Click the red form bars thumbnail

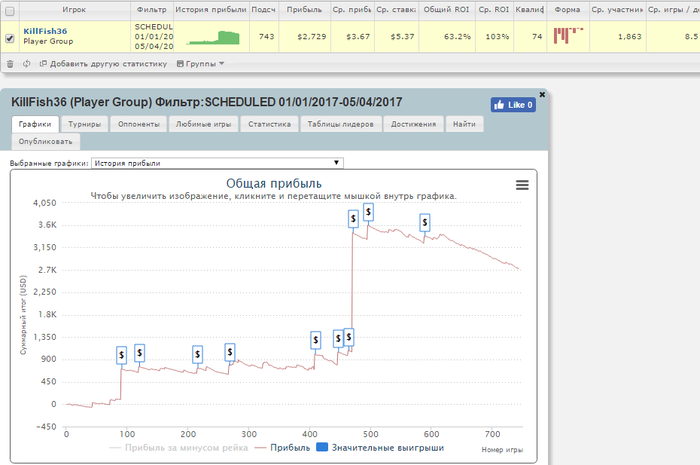(x=568, y=35)
